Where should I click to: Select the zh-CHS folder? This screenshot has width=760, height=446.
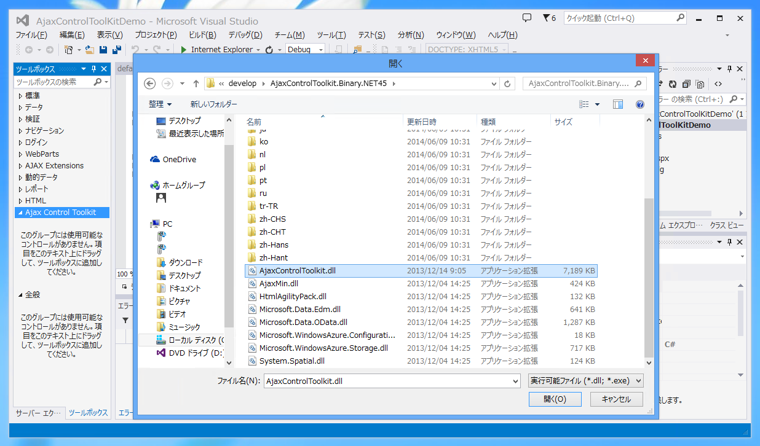pos(421,219)
